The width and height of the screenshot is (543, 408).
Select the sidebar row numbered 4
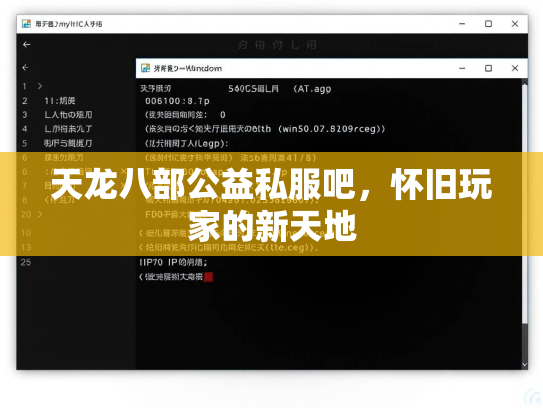[57, 129]
